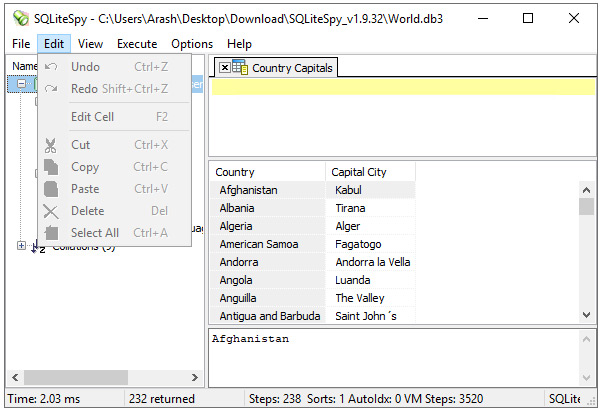This screenshot has height=413, width=600.
Task: Select The Valley capital cell
Action: click(370, 298)
